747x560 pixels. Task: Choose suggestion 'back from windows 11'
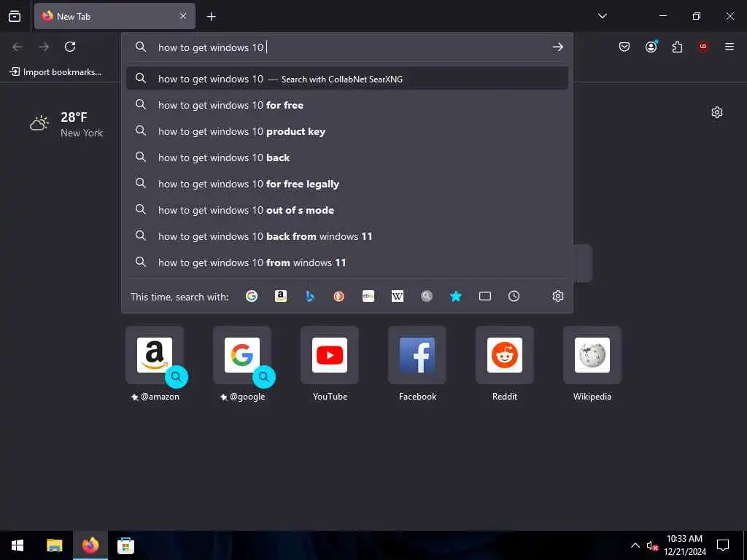[x=347, y=236]
